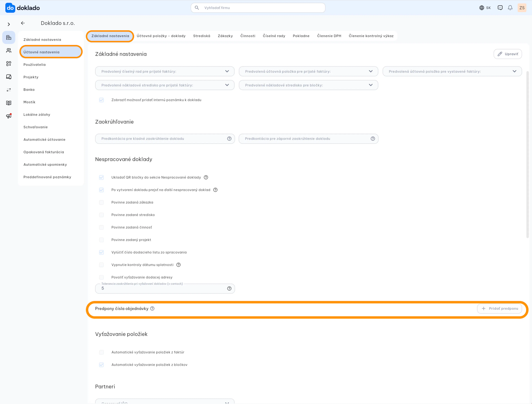
Task: Open the notifications bell
Action: (x=510, y=8)
